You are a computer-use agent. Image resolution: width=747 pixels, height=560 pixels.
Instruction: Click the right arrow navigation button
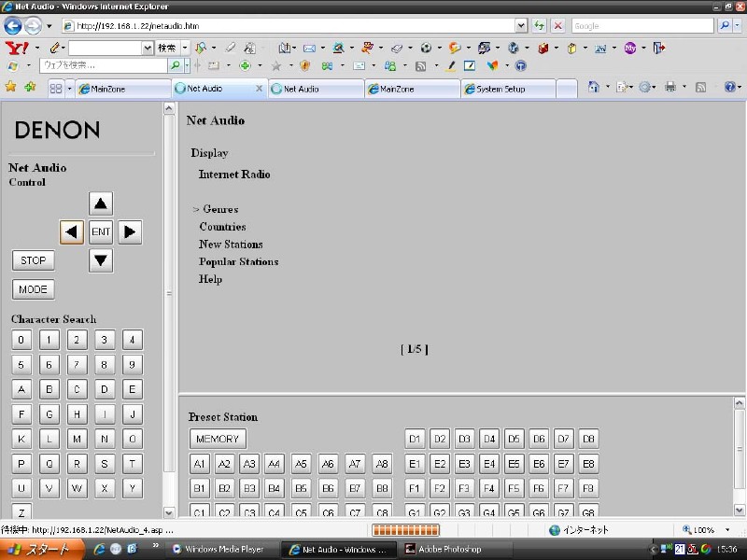pyautogui.click(x=131, y=232)
